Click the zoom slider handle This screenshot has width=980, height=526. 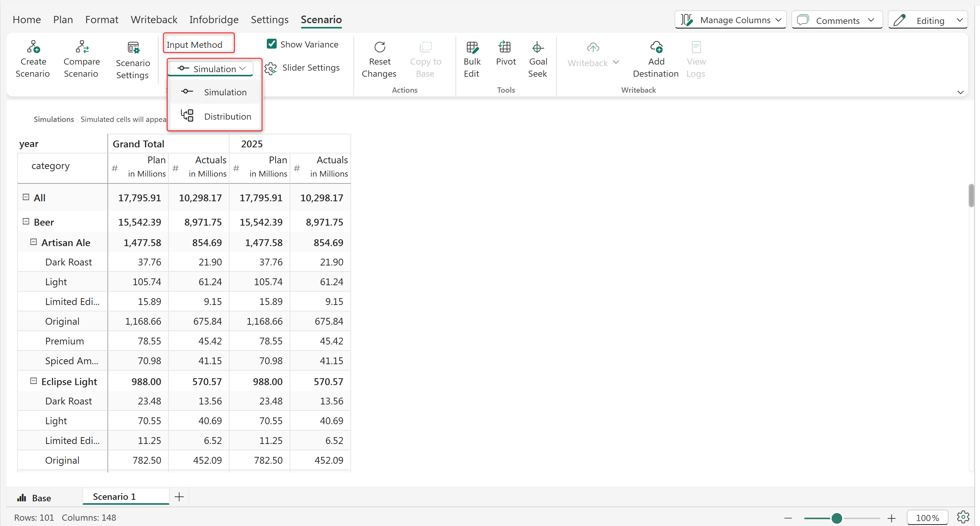(836, 518)
